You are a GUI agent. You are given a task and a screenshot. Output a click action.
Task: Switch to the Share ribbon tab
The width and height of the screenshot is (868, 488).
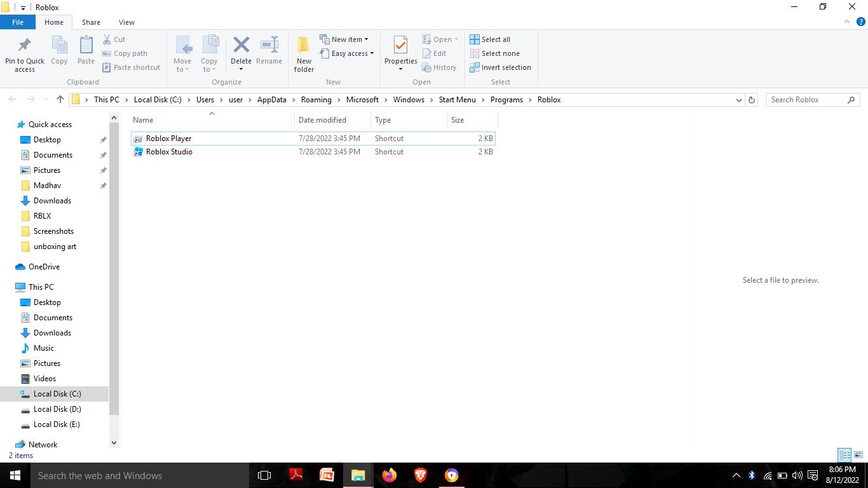pyautogui.click(x=91, y=22)
